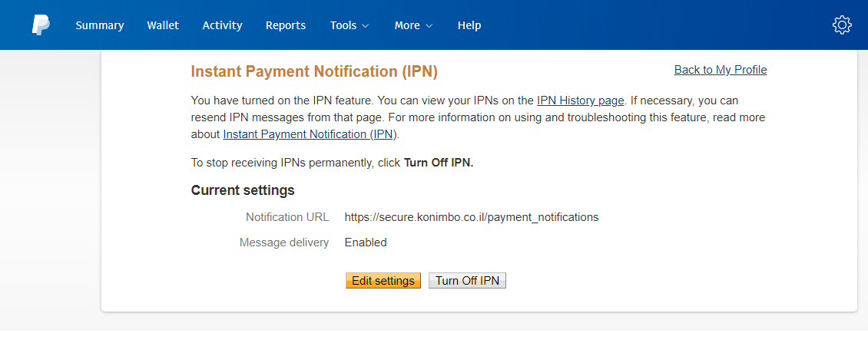Viewport: 868px width, 343px height.
Task: Open the Help page
Action: 469,25
